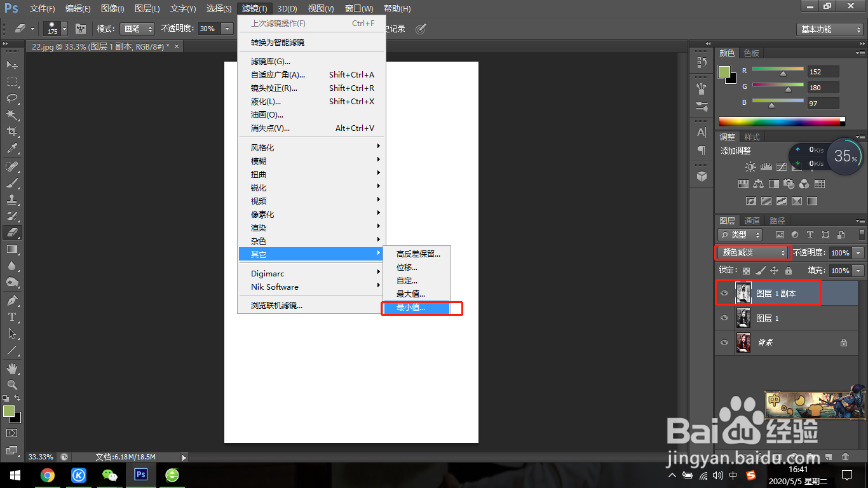Select the Pen tool
This screenshot has height=488, width=868.
click(x=12, y=300)
